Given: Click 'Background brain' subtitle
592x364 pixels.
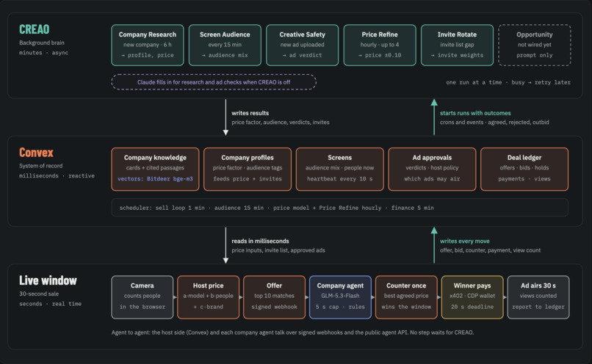Looking at the screenshot, I should click(x=42, y=43).
